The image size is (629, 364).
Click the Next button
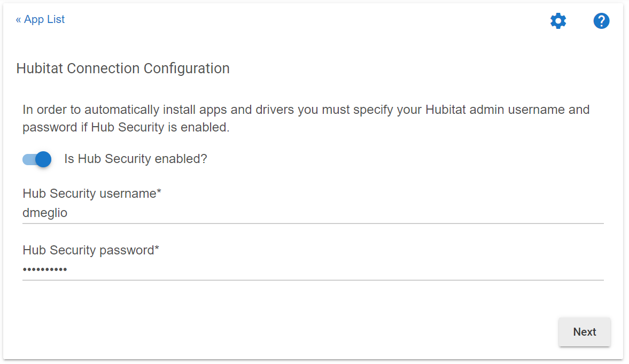pos(585,332)
